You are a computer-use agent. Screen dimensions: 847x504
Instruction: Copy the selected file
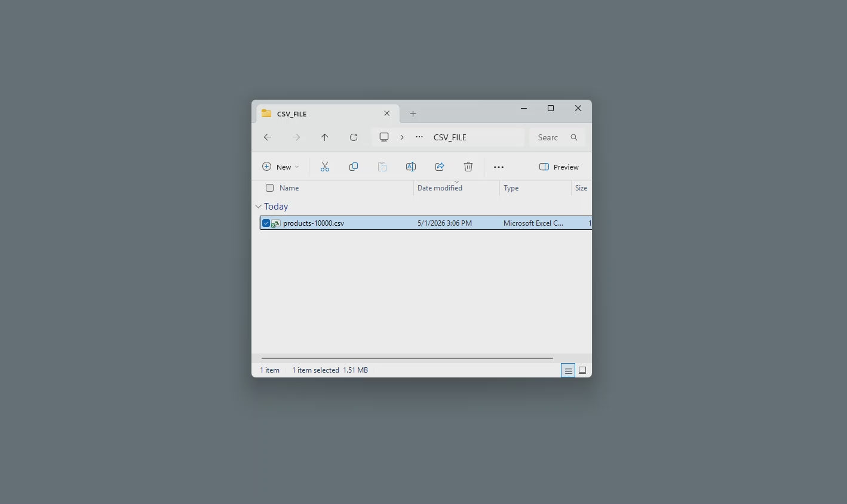(354, 167)
